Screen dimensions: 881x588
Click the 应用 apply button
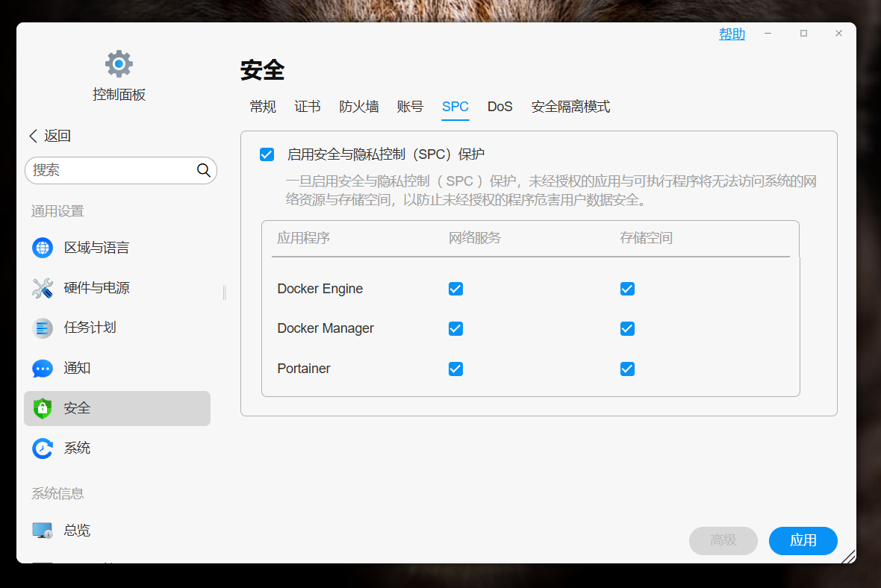pos(803,541)
